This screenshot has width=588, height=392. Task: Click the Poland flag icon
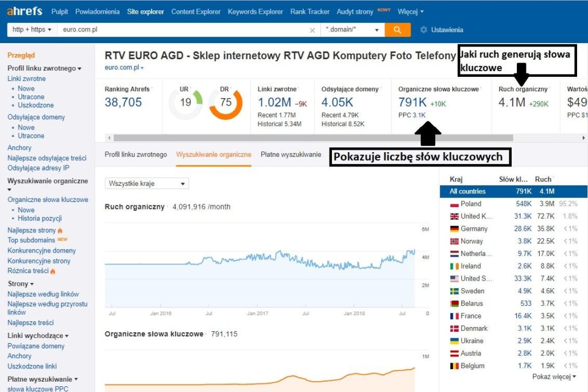pyautogui.click(x=454, y=204)
